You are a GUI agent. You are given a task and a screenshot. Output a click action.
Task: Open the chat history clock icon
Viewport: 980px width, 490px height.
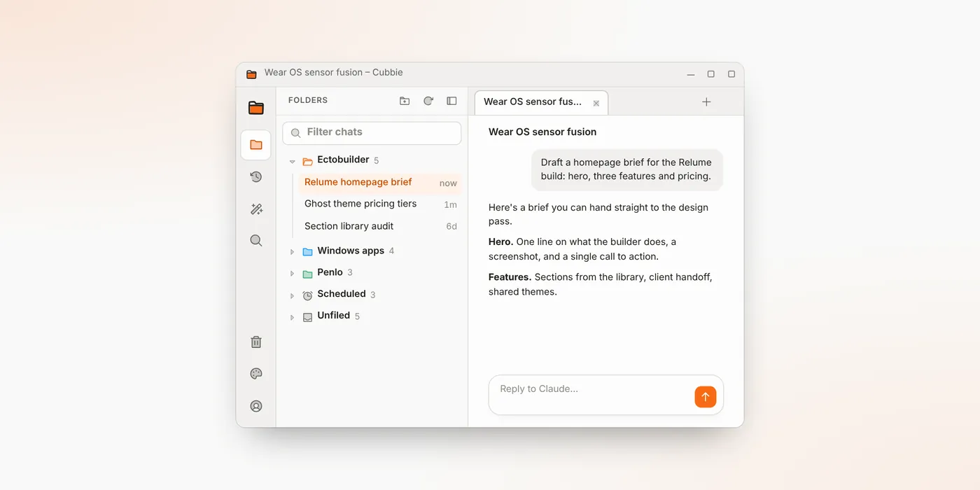(x=256, y=177)
